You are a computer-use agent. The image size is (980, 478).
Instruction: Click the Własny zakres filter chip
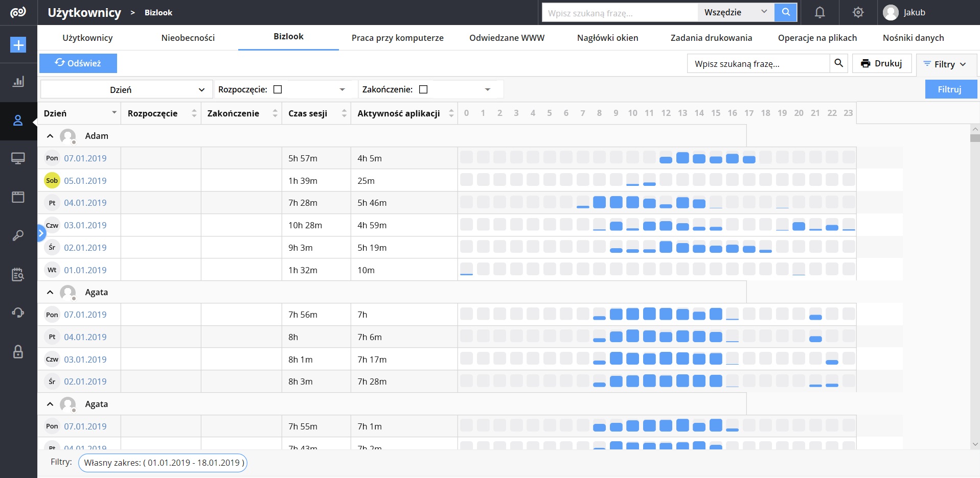click(x=163, y=463)
